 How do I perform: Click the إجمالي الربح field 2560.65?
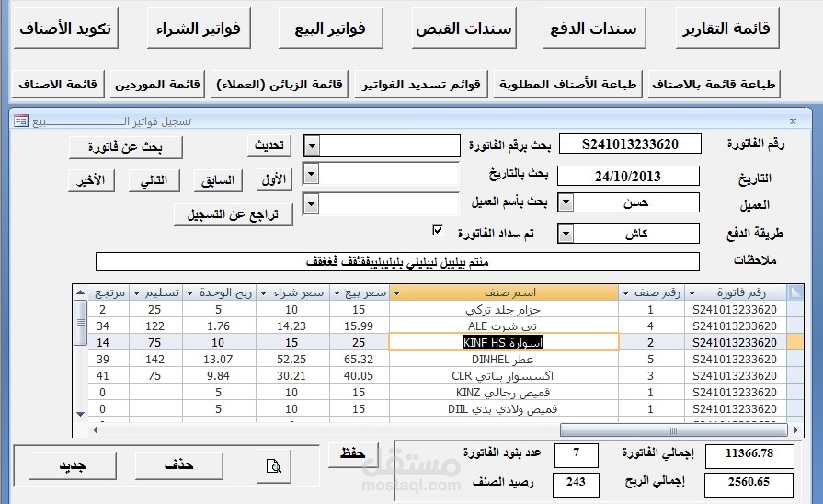[749, 483]
